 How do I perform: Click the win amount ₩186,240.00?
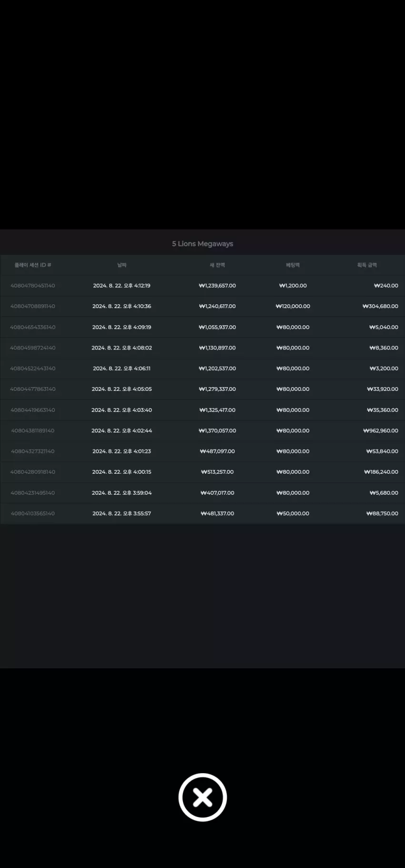click(381, 472)
